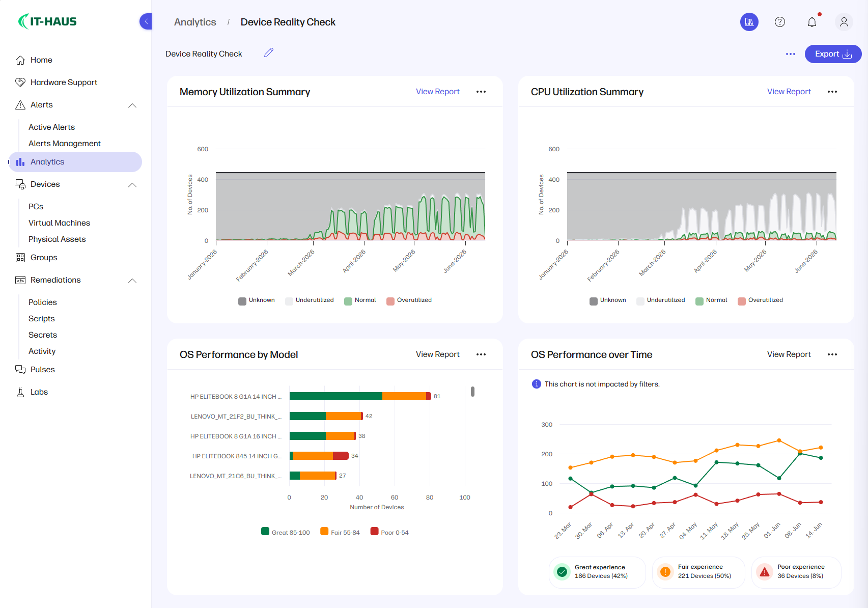The image size is (868, 608).
Task: Click the Export button
Action: click(833, 54)
